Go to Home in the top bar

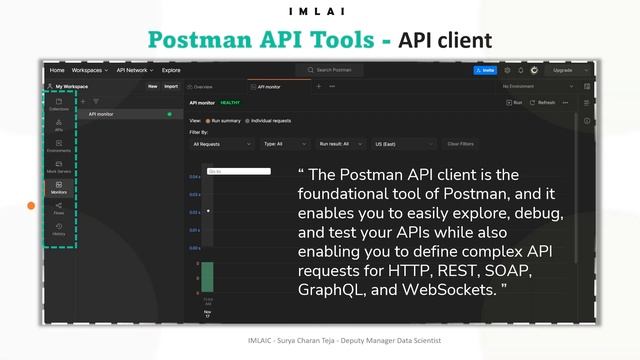pos(57,70)
